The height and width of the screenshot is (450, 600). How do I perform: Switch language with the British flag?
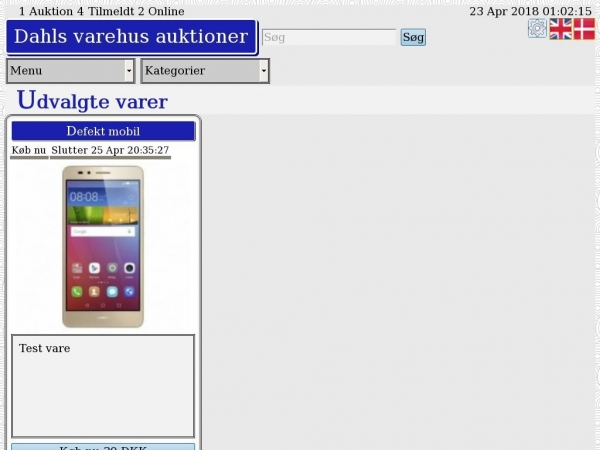point(560,29)
